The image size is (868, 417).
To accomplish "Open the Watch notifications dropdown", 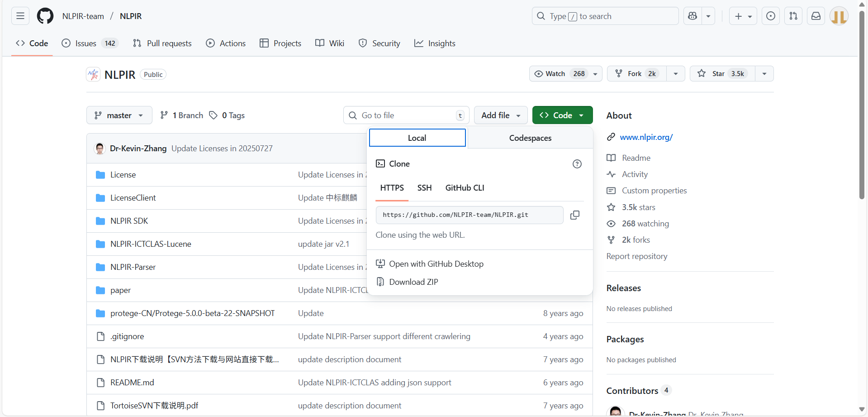I will (x=565, y=74).
